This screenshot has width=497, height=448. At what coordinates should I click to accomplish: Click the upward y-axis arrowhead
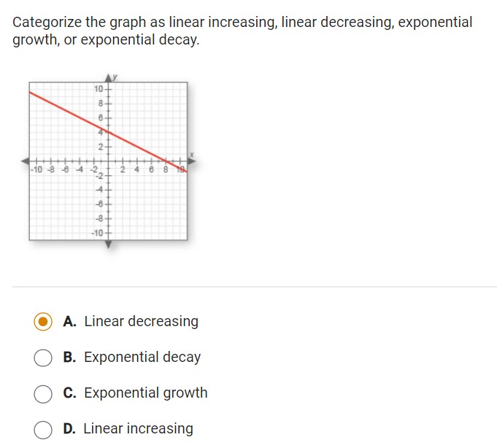(x=109, y=78)
